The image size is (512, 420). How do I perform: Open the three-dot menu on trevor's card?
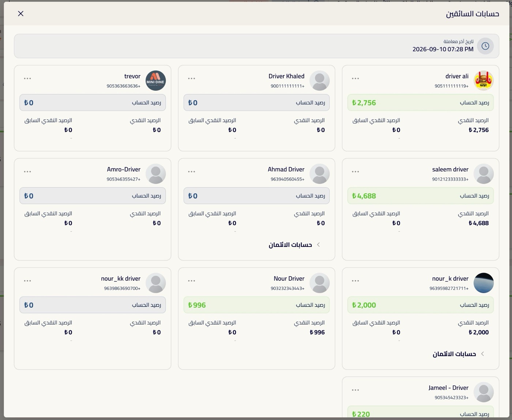pyautogui.click(x=27, y=78)
